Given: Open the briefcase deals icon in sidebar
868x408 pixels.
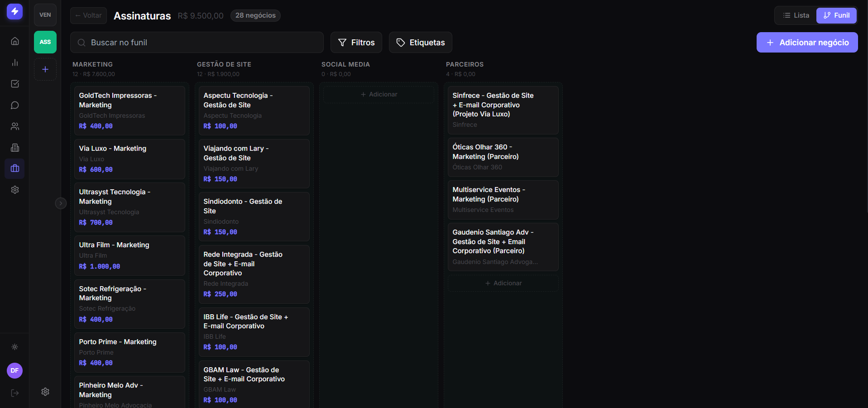Looking at the screenshot, I should (x=15, y=168).
